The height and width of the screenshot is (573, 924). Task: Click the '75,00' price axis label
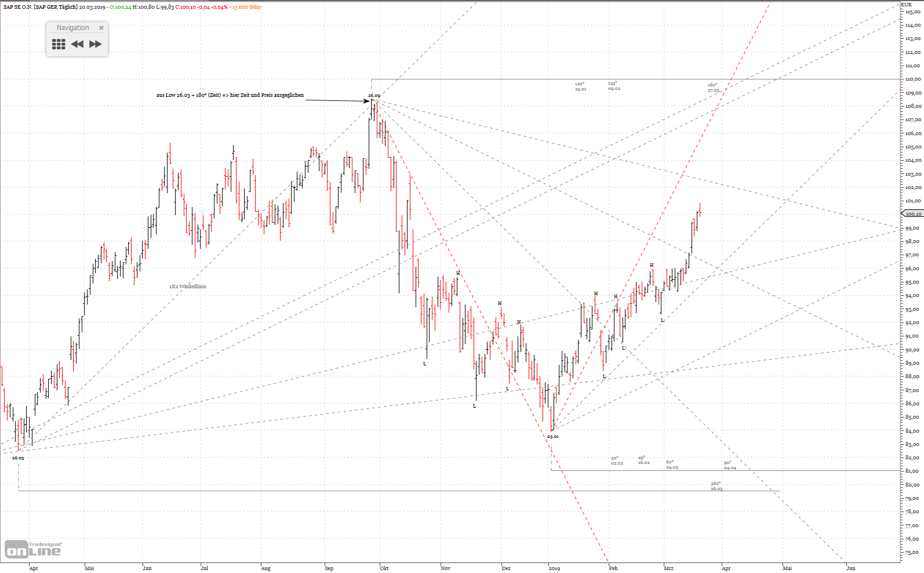click(x=912, y=553)
